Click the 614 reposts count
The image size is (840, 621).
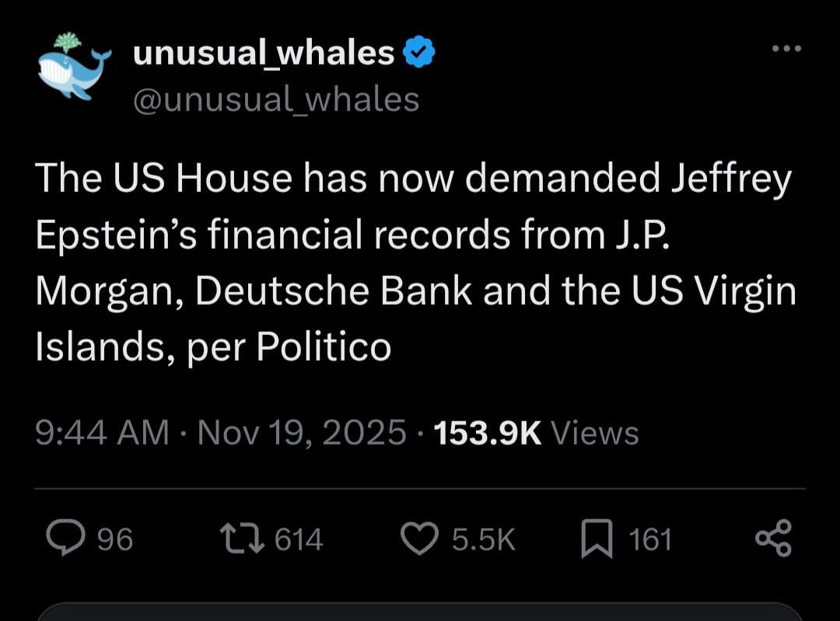tap(299, 539)
